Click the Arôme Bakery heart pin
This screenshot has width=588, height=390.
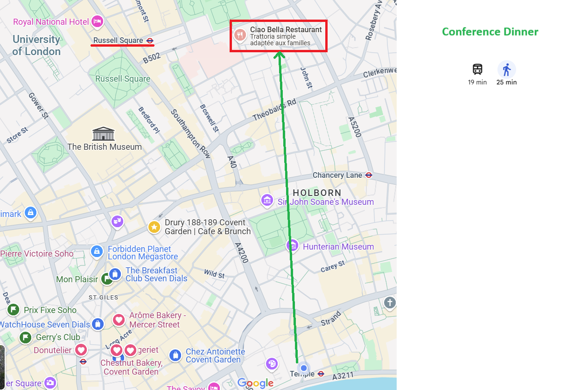click(x=119, y=320)
